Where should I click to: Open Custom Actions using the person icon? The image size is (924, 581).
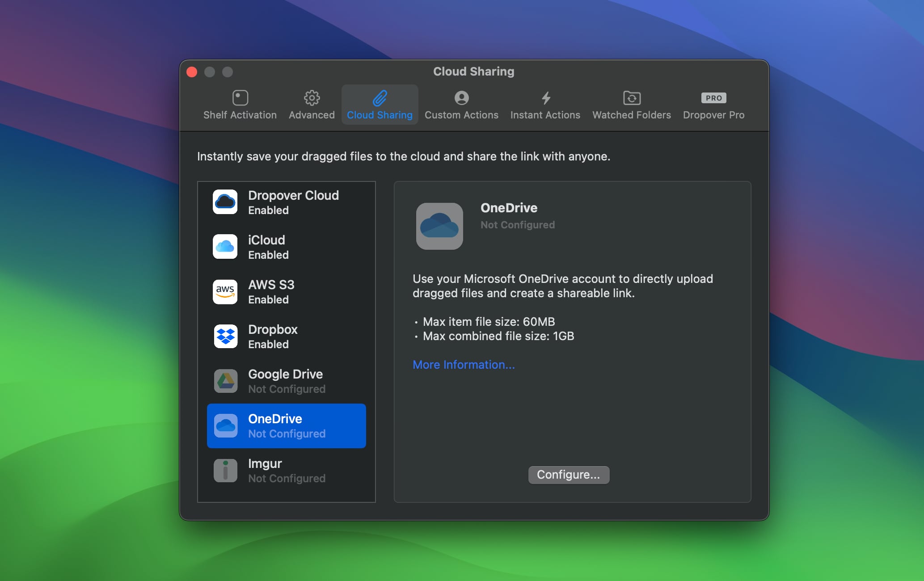461,98
